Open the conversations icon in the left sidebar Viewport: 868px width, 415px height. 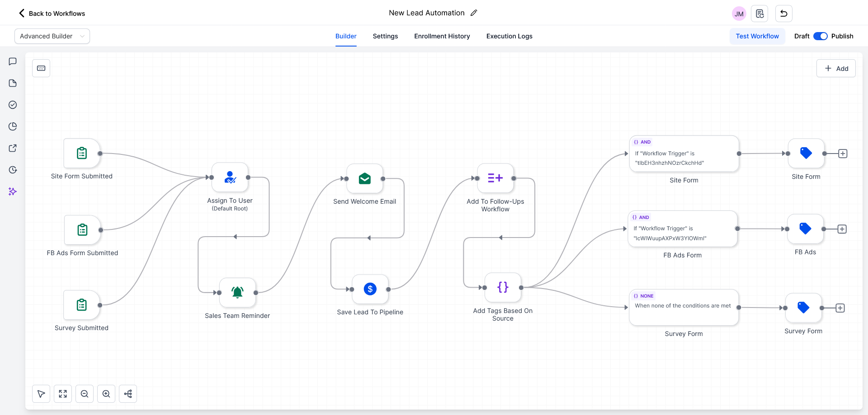point(12,61)
